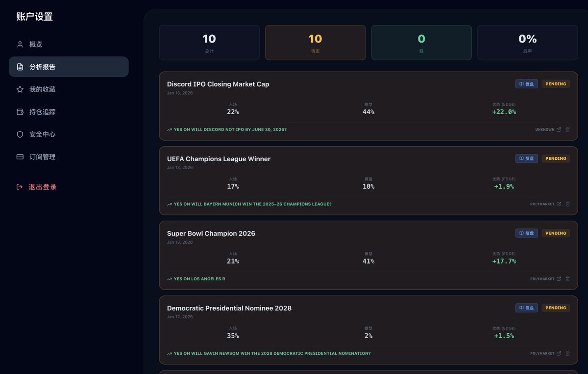
Task: Click PENDING badge on UEFA Champions League card
Action: coord(556,158)
